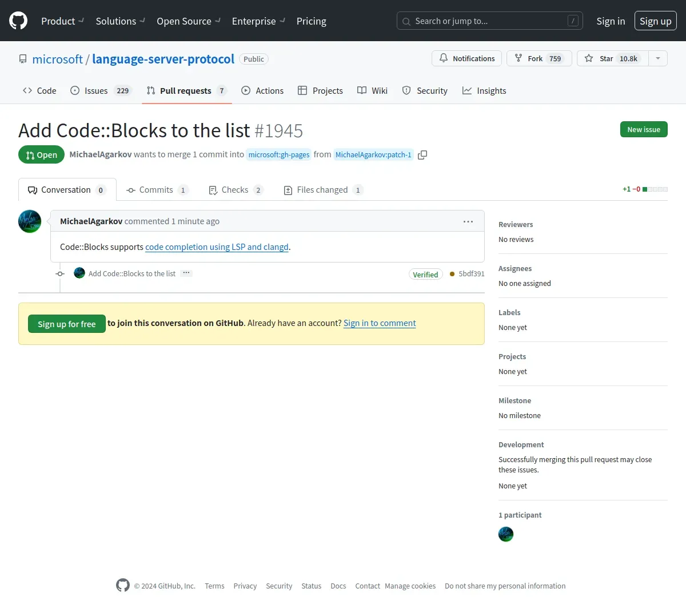The width and height of the screenshot is (686, 616).
Task: Open the footer Contact link
Action: pos(368,586)
